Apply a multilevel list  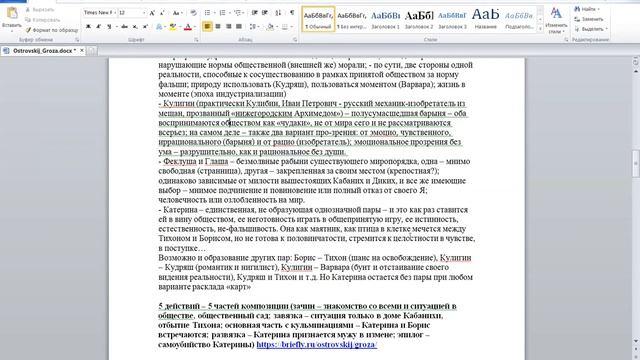click(238, 13)
